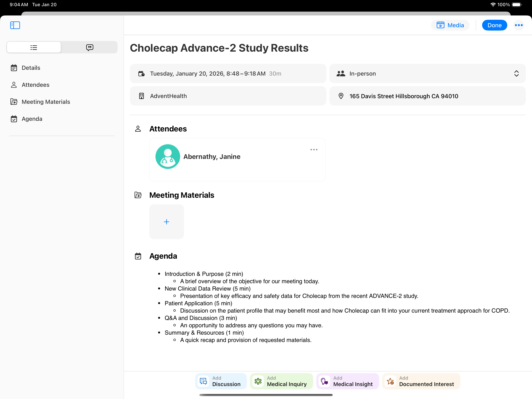Toggle the sidebar panel icon
Screen dimensions: 532x399
[15, 25]
